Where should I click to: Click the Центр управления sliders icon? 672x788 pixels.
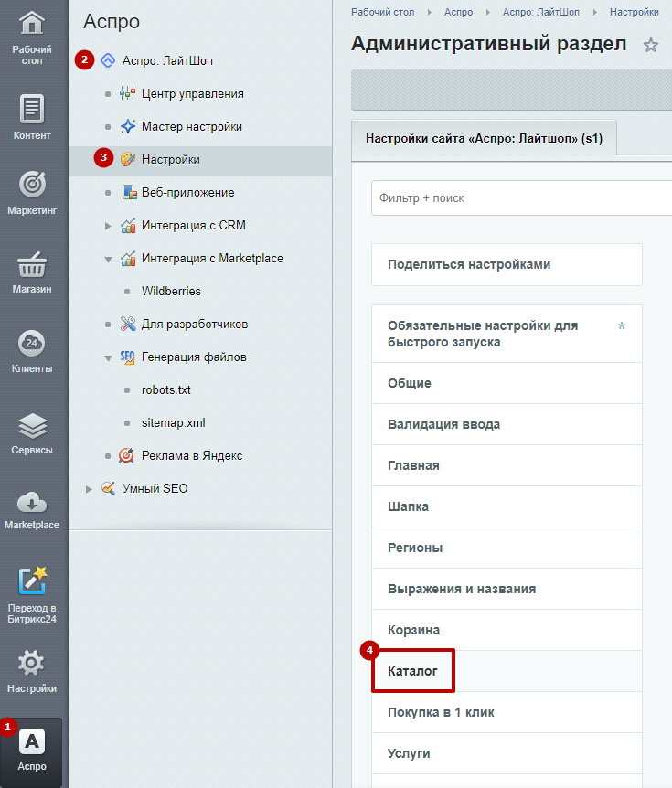pos(128,93)
